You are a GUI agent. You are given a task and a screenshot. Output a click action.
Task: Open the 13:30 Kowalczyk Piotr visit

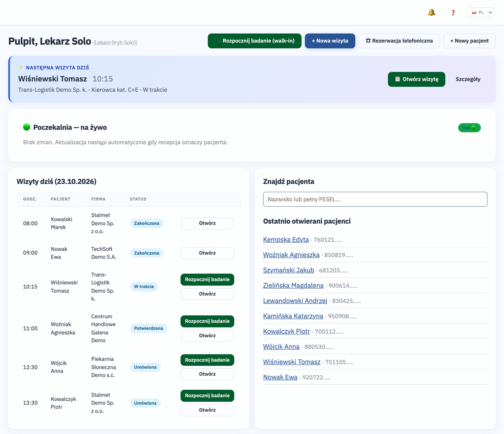(207, 410)
